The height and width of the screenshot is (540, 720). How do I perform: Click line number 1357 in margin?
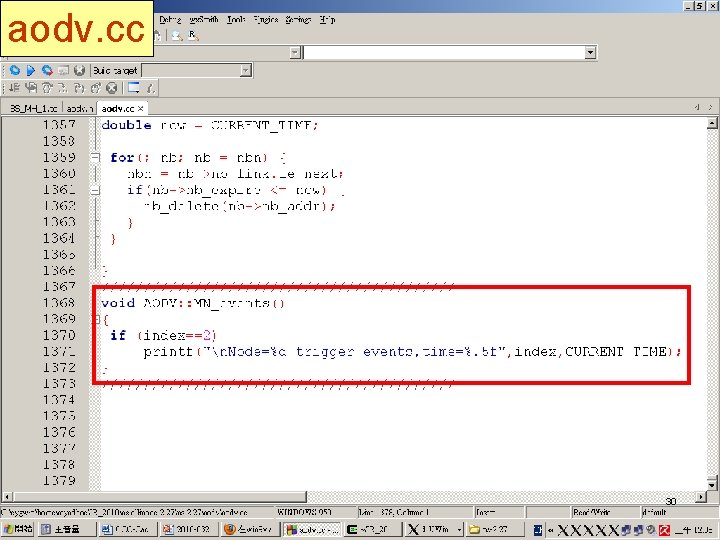tap(59, 124)
